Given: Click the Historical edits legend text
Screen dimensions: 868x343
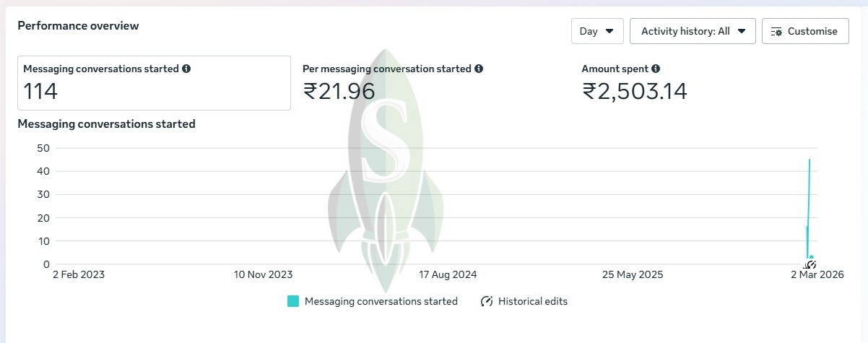Looking at the screenshot, I should click(533, 301).
